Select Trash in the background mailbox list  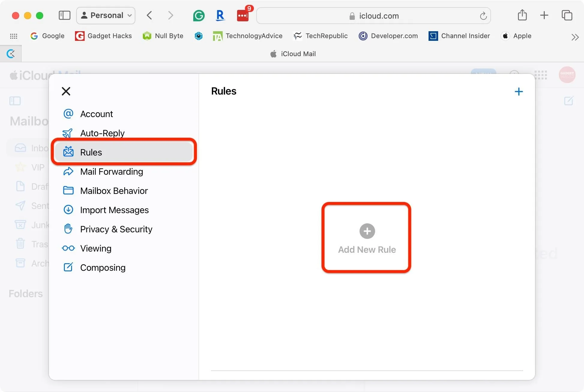[32, 244]
